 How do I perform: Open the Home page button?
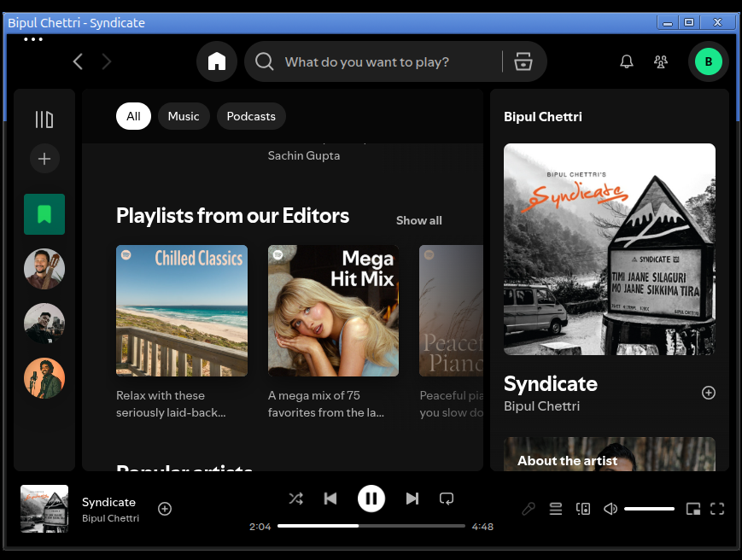click(217, 61)
